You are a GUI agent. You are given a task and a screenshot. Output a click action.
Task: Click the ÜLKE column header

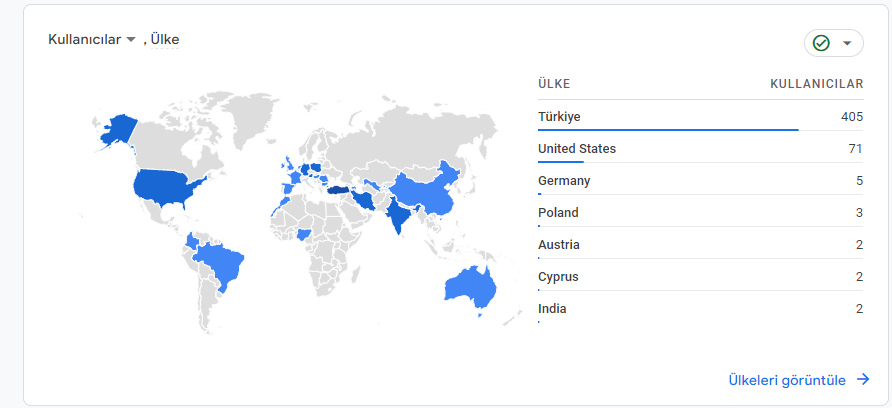554,84
